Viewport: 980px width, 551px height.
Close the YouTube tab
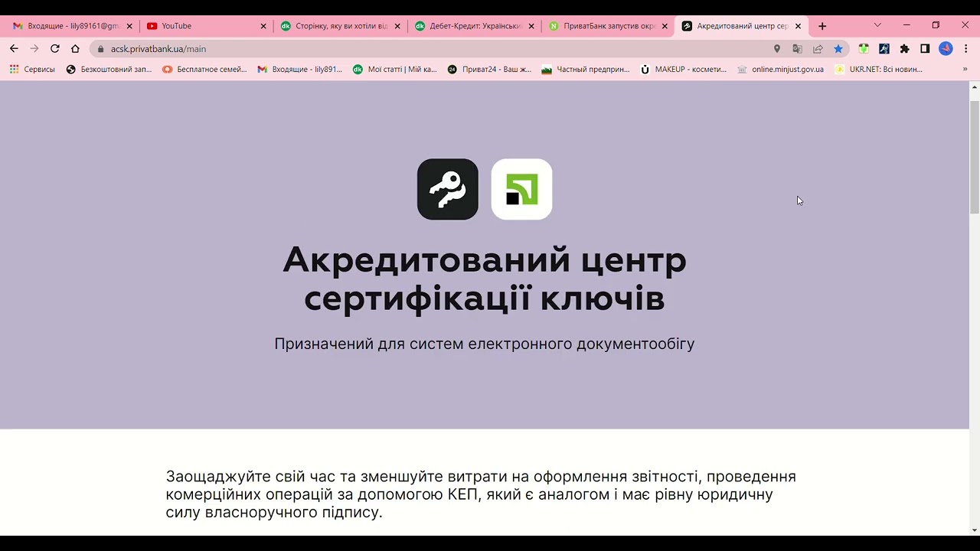[263, 26]
